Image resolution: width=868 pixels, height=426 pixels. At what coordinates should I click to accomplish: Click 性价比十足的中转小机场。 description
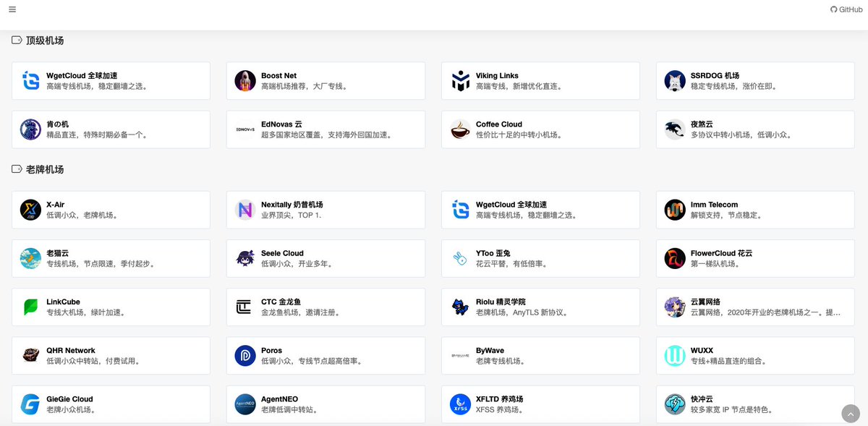pos(519,135)
